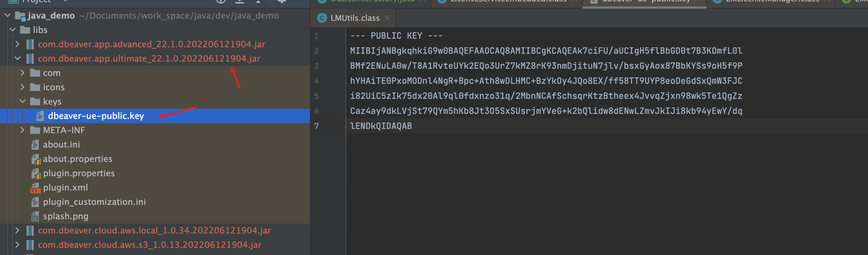Click line number 1 in the gutter
This screenshot has width=868, height=255.
pos(316,36)
